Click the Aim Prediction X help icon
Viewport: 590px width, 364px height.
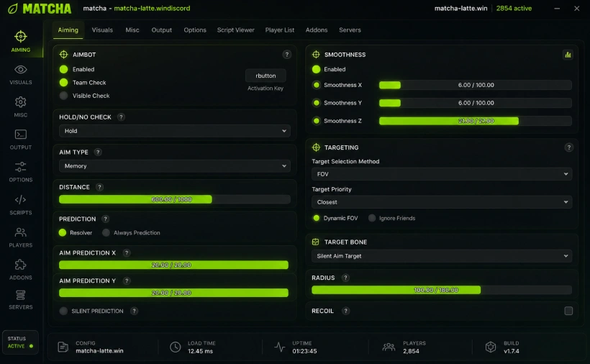click(127, 252)
